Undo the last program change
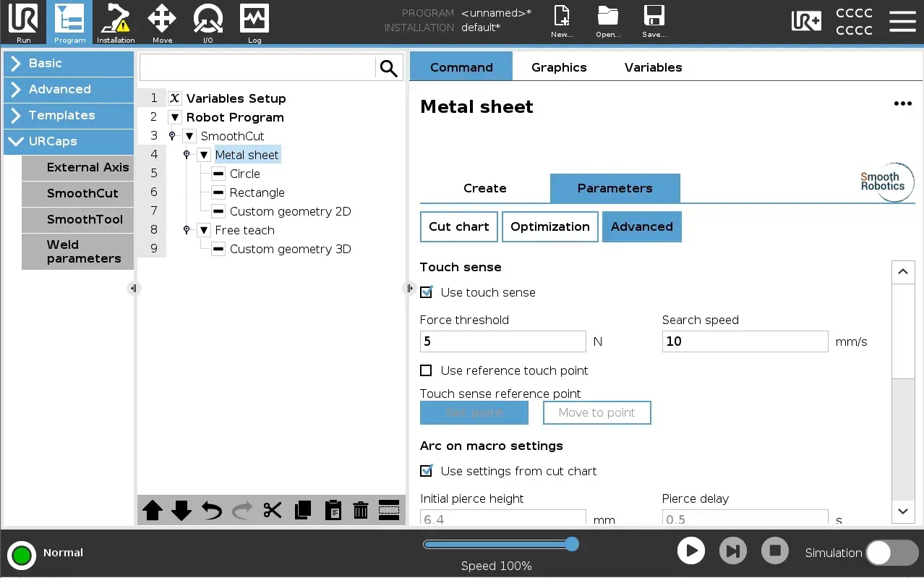Image resolution: width=924 pixels, height=578 pixels. click(212, 510)
